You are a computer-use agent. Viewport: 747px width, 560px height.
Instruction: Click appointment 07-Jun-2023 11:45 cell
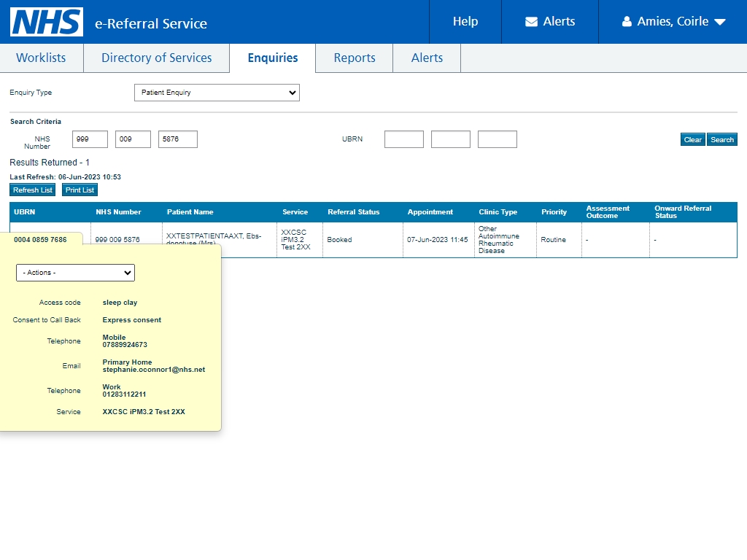click(438, 239)
